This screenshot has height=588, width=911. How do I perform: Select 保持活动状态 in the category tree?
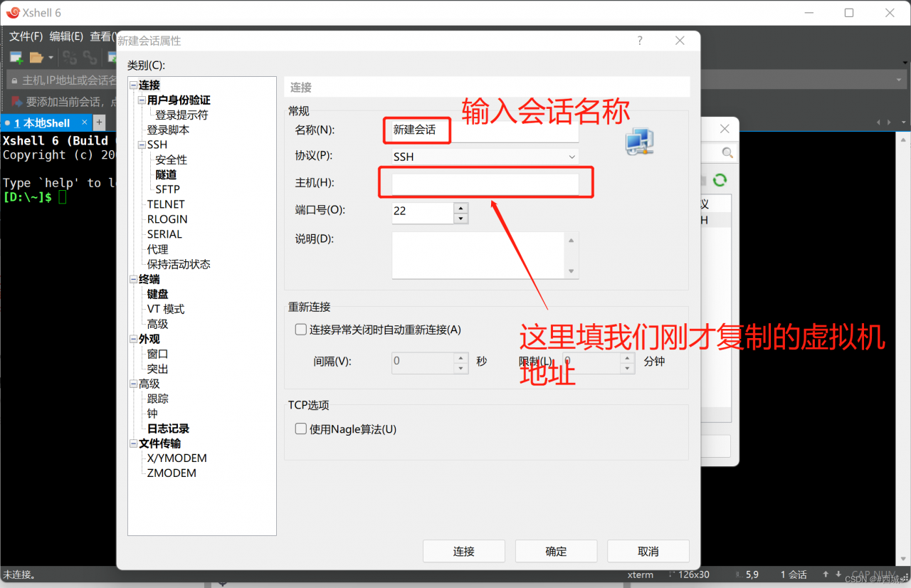click(179, 264)
